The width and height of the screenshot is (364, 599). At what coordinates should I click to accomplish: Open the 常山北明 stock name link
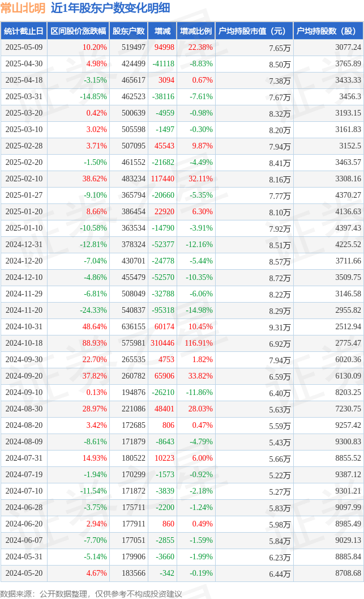point(23,8)
